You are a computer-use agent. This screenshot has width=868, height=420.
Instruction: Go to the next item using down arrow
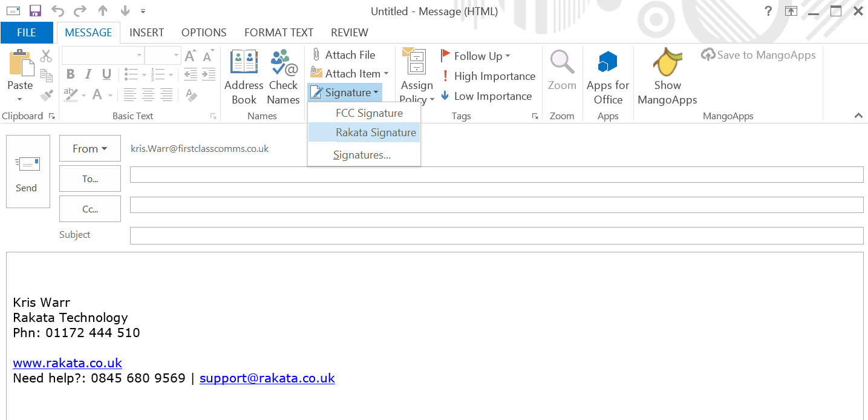(125, 11)
